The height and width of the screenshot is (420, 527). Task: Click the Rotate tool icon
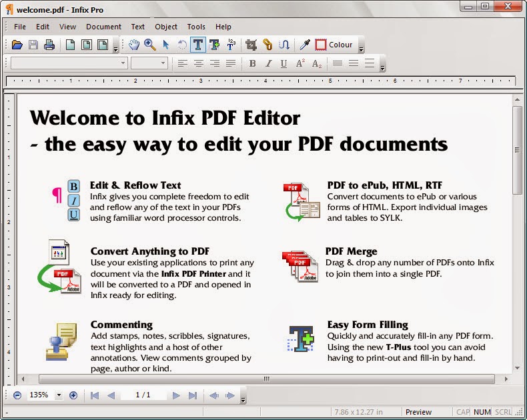click(x=182, y=45)
